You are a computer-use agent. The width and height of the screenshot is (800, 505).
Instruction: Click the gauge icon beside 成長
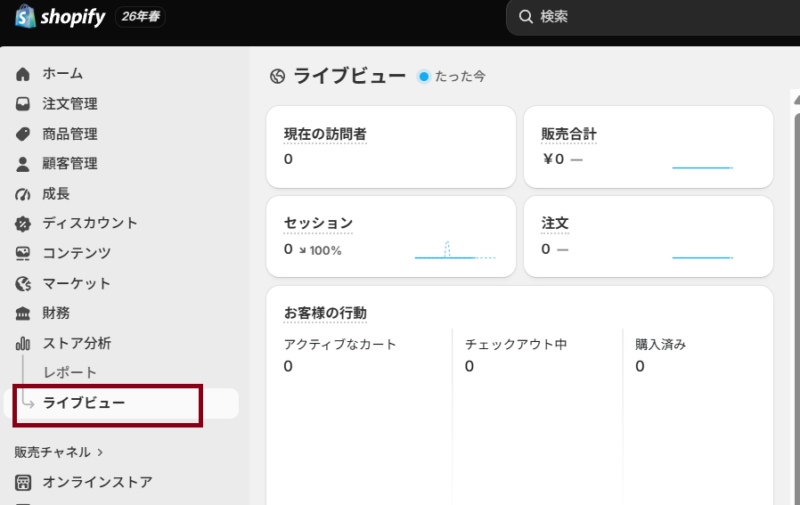pos(23,194)
